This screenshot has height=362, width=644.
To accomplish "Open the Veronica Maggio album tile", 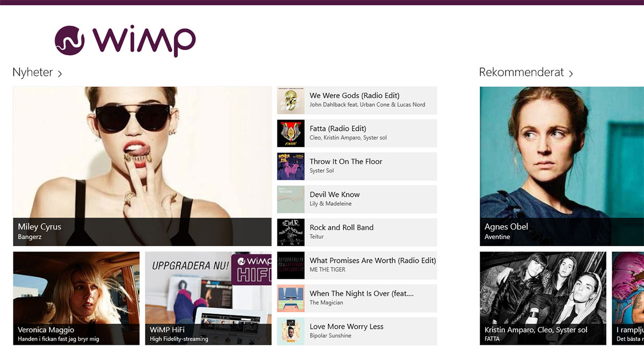I will 76,299.
